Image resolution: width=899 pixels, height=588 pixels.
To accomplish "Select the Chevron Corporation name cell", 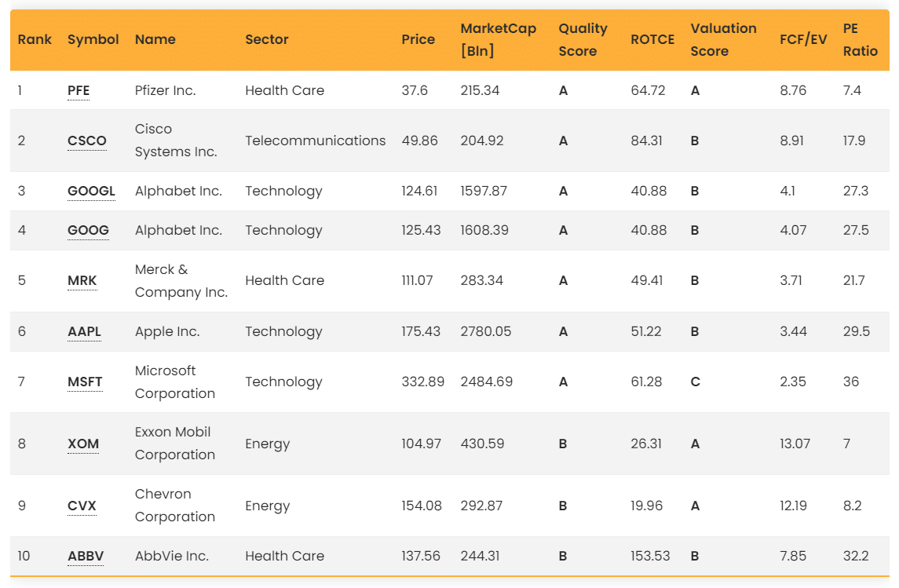I will point(175,506).
